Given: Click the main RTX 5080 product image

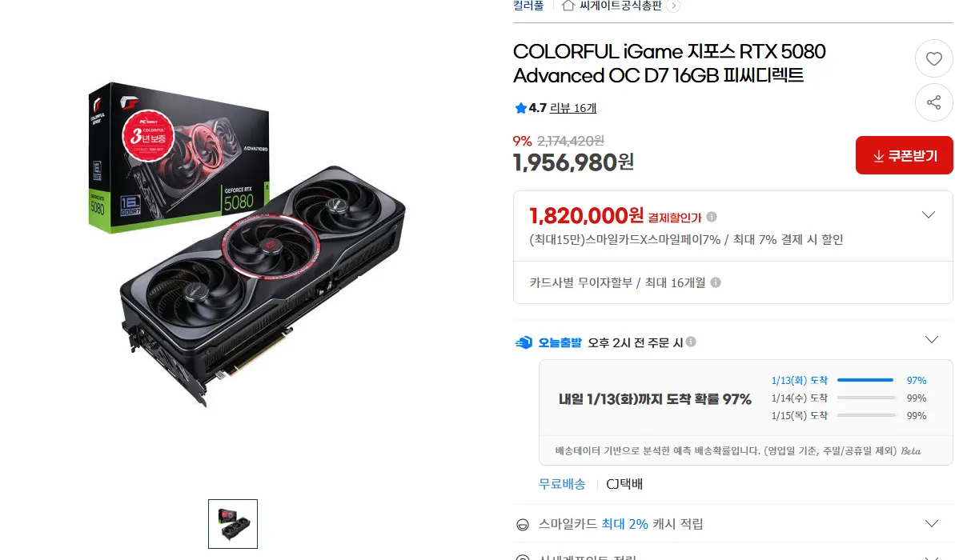Looking at the screenshot, I should pyautogui.click(x=247, y=243).
